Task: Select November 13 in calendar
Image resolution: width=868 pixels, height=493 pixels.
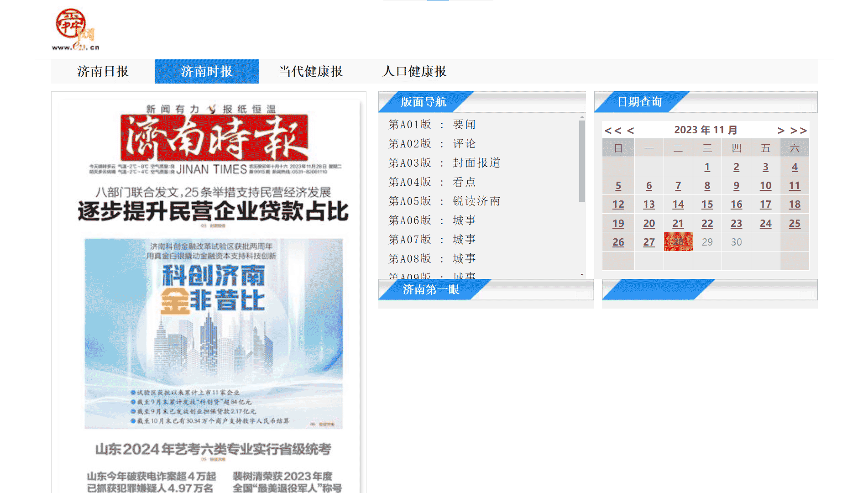Action: tap(649, 205)
